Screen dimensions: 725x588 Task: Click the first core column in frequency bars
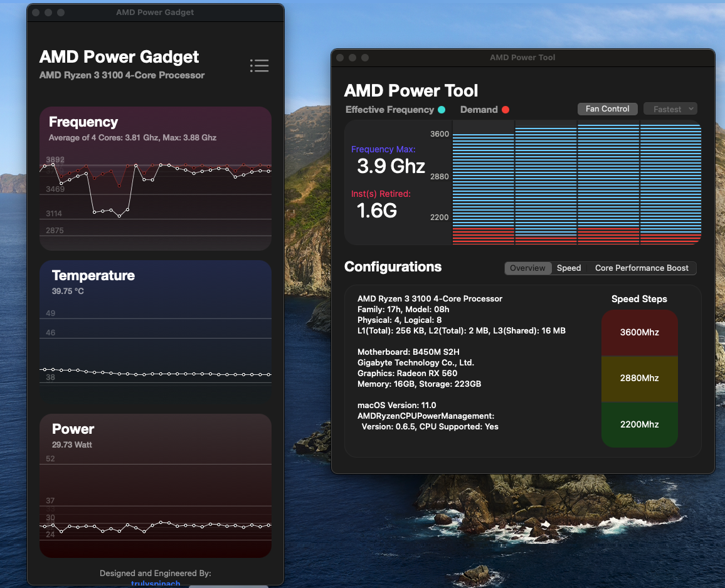pyautogui.click(x=483, y=182)
